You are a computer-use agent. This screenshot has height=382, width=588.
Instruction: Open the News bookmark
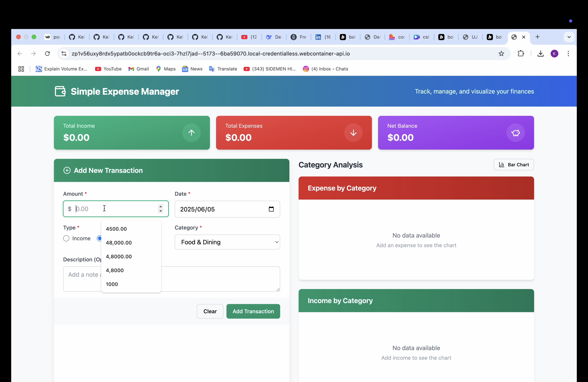click(x=192, y=69)
